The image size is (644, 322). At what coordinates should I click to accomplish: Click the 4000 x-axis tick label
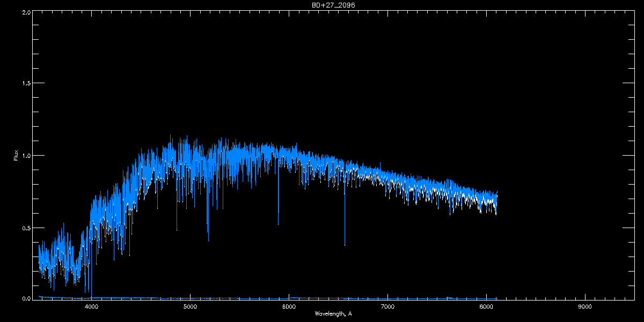point(92,307)
